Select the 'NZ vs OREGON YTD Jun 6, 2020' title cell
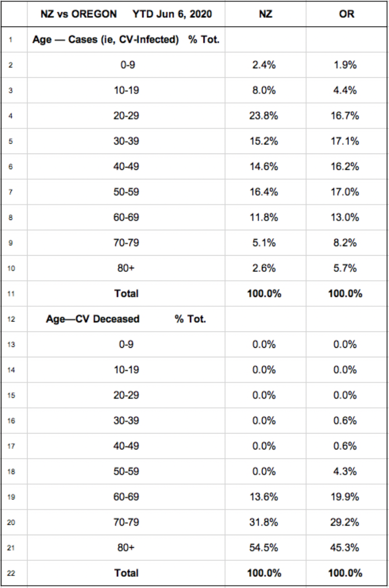Screen dimensions: 389x588 [126, 14]
